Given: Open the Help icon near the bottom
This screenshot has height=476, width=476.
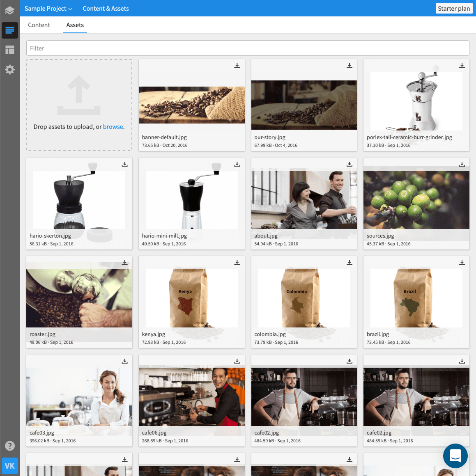Looking at the screenshot, I should pos(9,446).
